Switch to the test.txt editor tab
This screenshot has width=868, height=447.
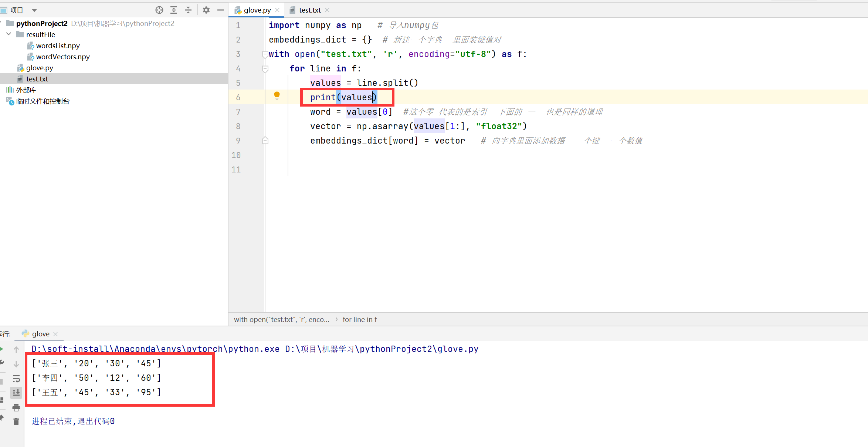tap(309, 10)
